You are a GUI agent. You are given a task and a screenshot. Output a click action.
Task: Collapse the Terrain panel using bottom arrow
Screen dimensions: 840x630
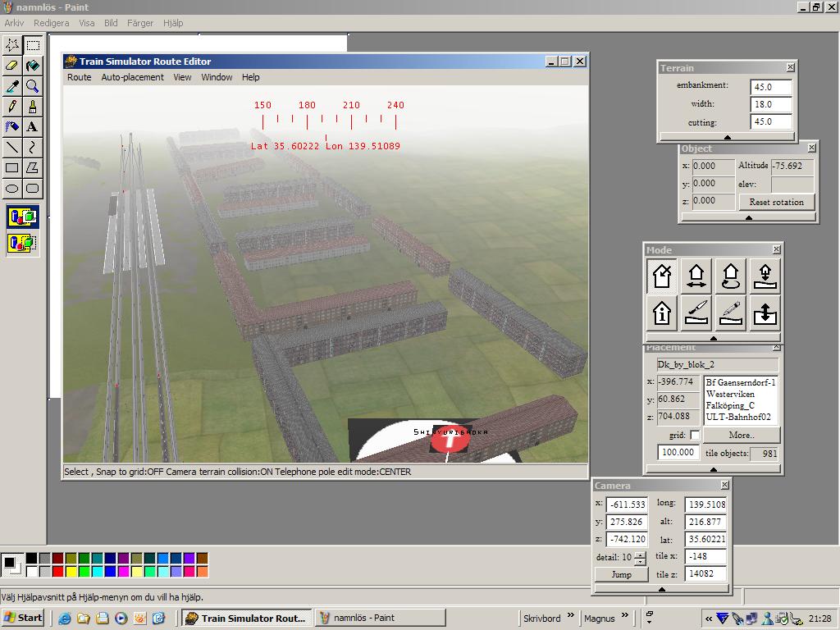pyautogui.click(x=727, y=137)
